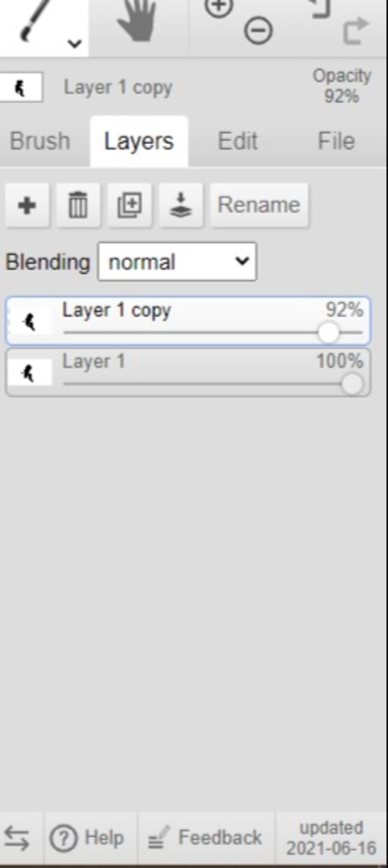Switch to the Brush tab
Screen dimensions: 388x868
click(x=40, y=142)
